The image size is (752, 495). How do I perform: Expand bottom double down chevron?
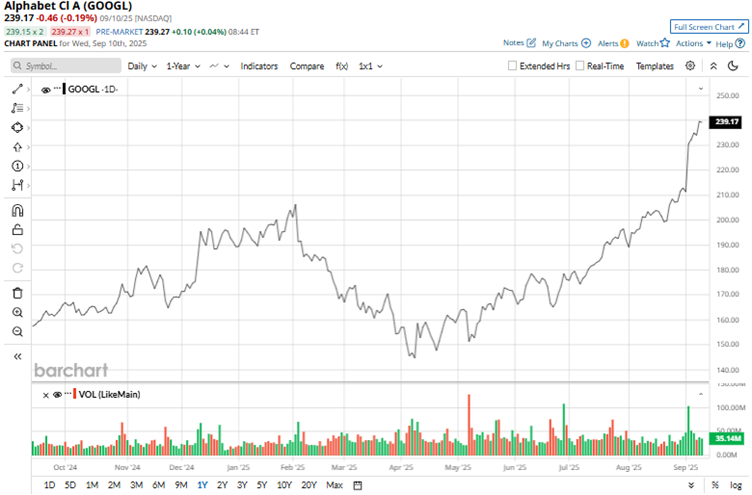[x=691, y=485]
